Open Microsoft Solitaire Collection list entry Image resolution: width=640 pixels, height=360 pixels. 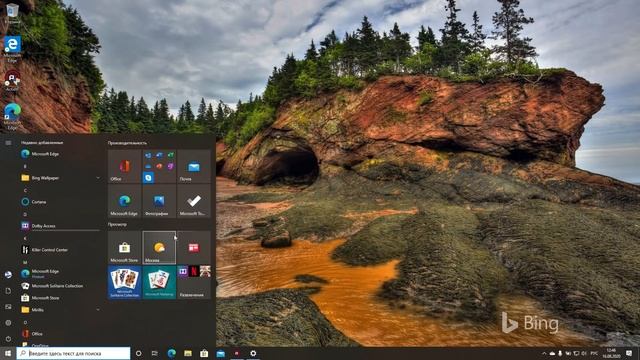click(x=60, y=286)
